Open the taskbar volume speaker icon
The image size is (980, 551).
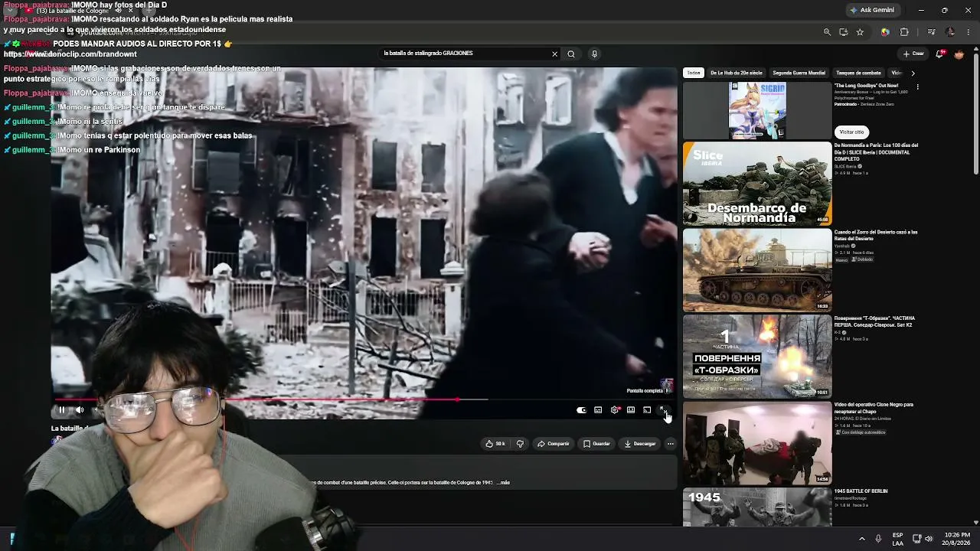pos(929,539)
